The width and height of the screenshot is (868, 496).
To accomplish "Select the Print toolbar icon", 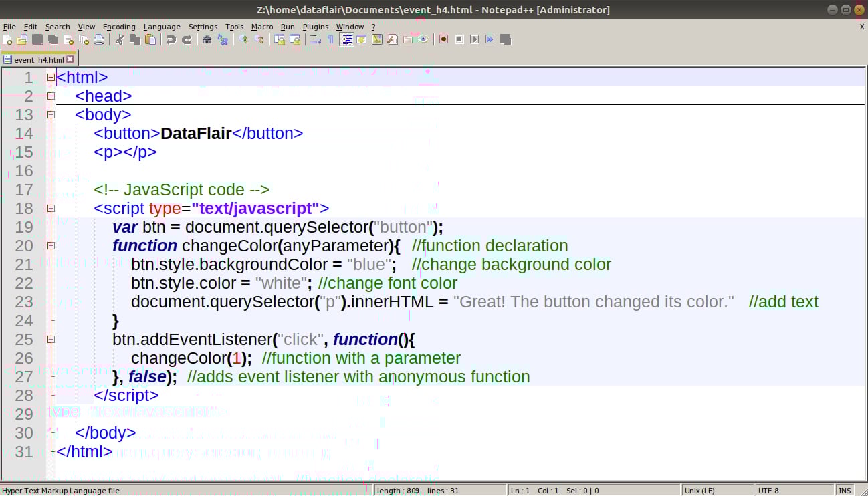I will tap(98, 39).
